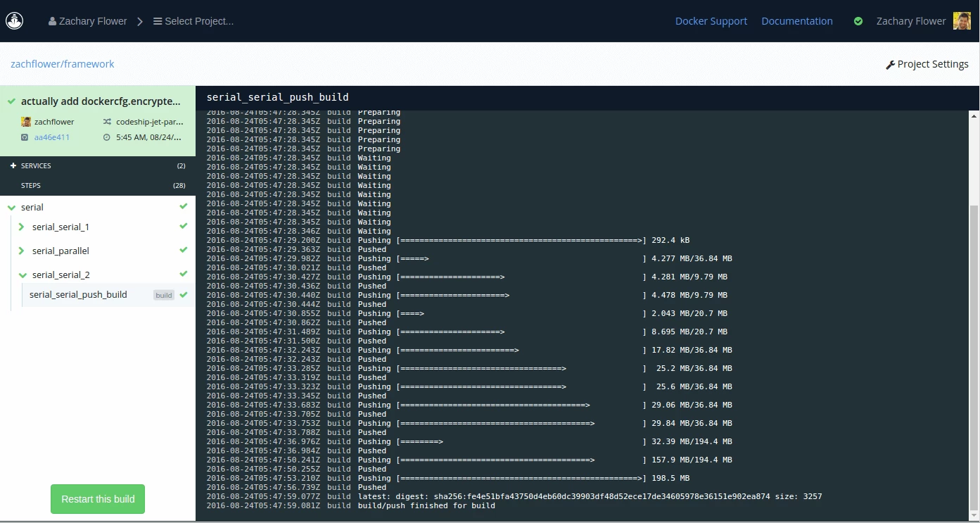Expand serial_parallel chevron
This screenshot has width=980, height=523.
(21, 251)
